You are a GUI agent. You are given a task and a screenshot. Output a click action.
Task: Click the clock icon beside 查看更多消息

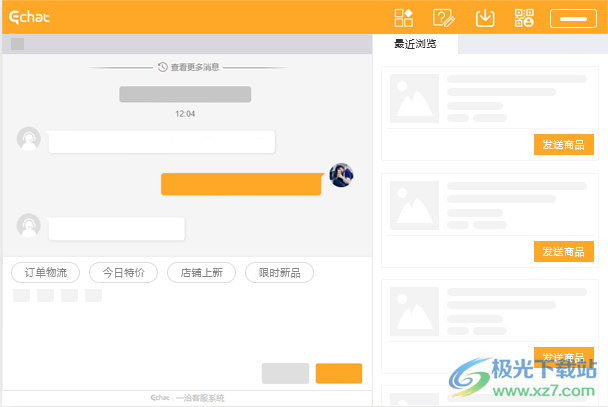[162, 67]
